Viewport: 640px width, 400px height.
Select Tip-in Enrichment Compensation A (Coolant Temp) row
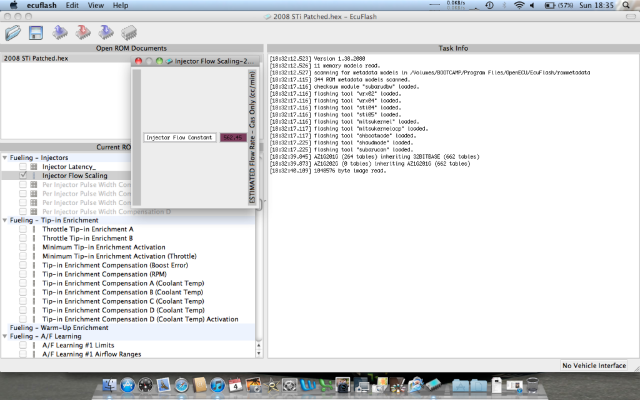click(x=123, y=283)
